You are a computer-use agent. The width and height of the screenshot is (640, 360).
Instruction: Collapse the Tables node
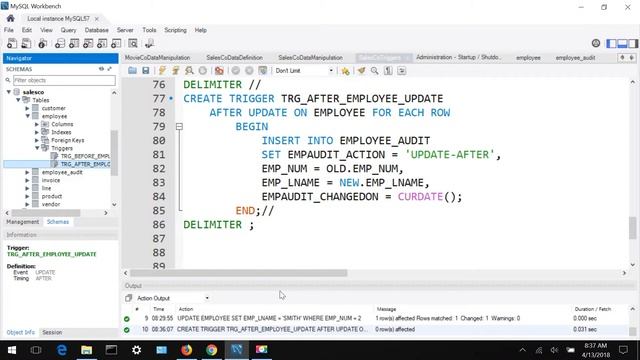click(x=18, y=100)
